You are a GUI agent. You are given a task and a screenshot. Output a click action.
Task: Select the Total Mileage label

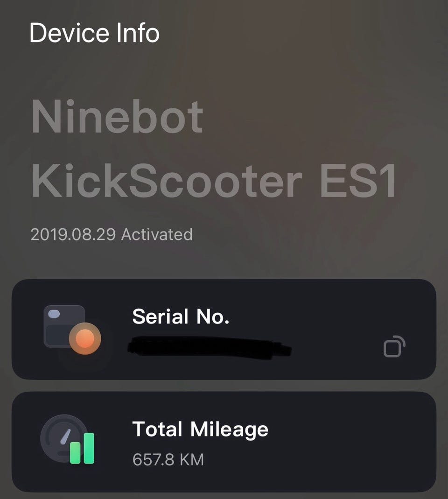coord(200,429)
